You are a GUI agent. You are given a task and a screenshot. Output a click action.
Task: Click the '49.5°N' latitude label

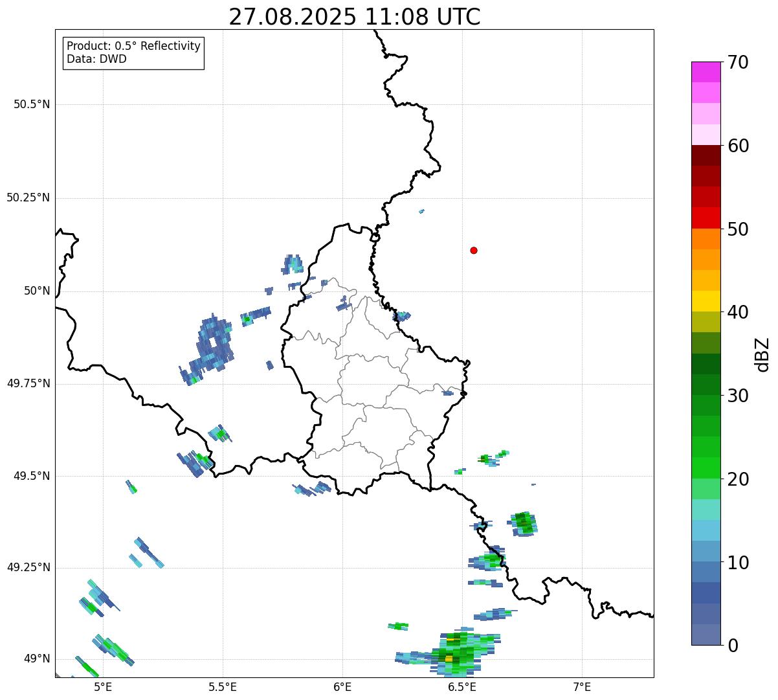point(32,476)
